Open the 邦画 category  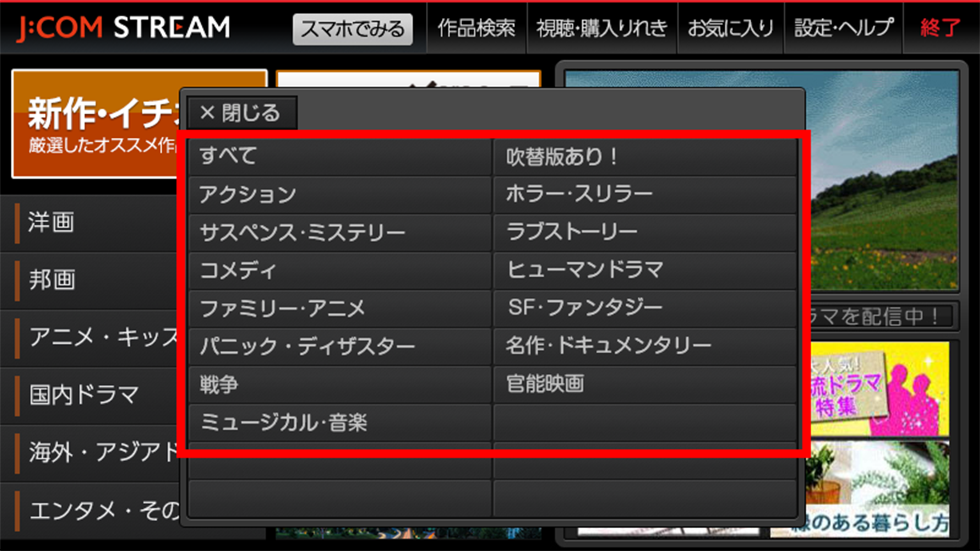click(89, 280)
